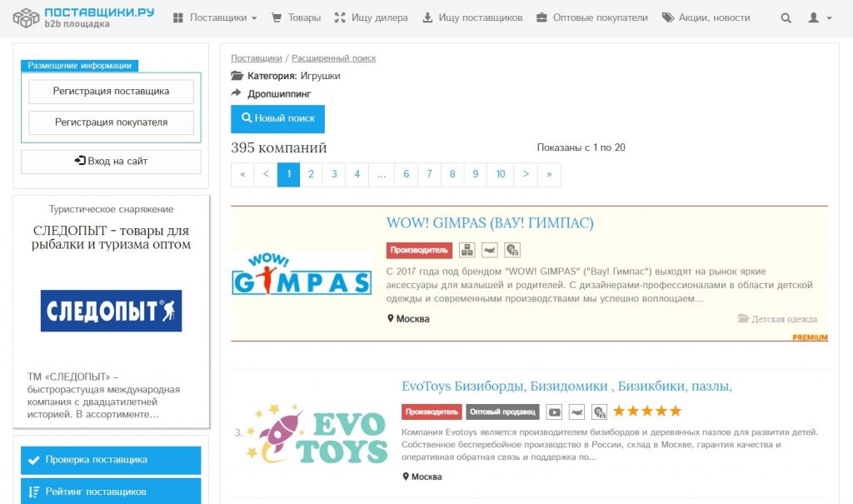
Task: Select pagination page 2
Action: [312, 175]
